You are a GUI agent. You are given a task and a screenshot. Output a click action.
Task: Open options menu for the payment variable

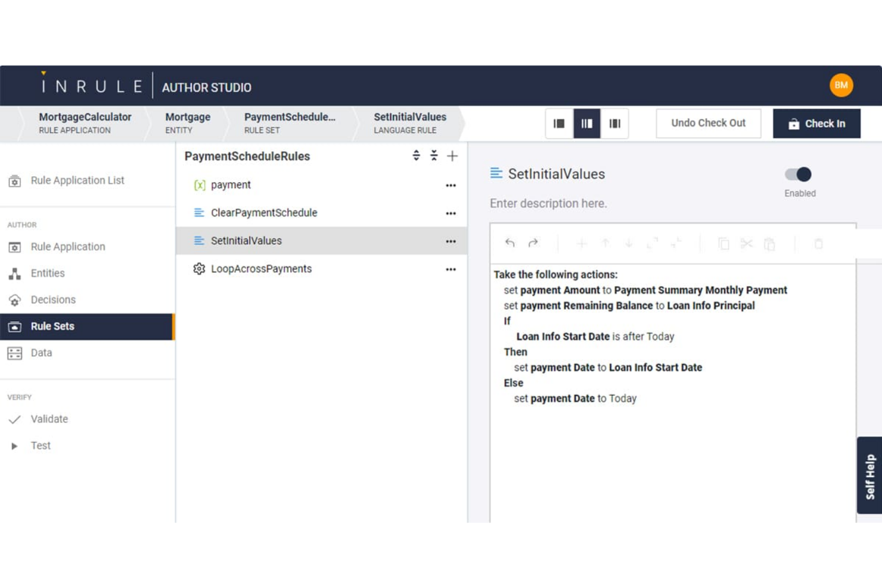[x=451, y=185]
